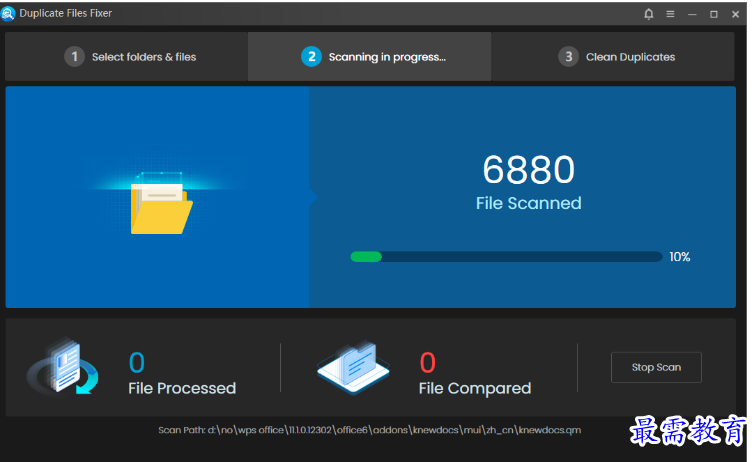Click the green scan progress bar
The height and width of the screenshot is (462, 754).
506,257
